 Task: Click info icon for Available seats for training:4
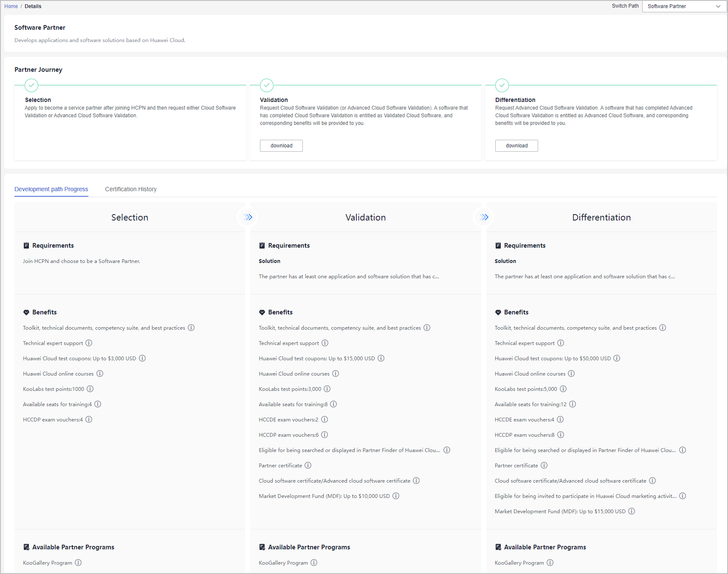click(98, 404)
